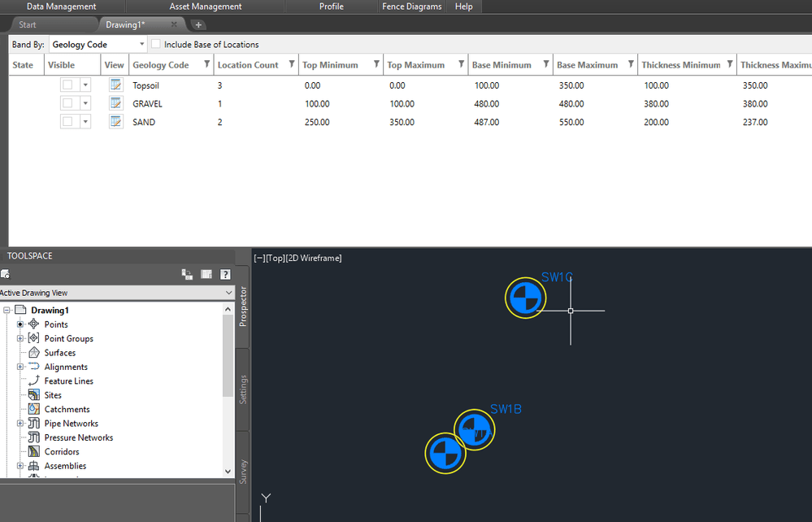
Task: Click the Location Count column filter icon
Action: point(292,64)
